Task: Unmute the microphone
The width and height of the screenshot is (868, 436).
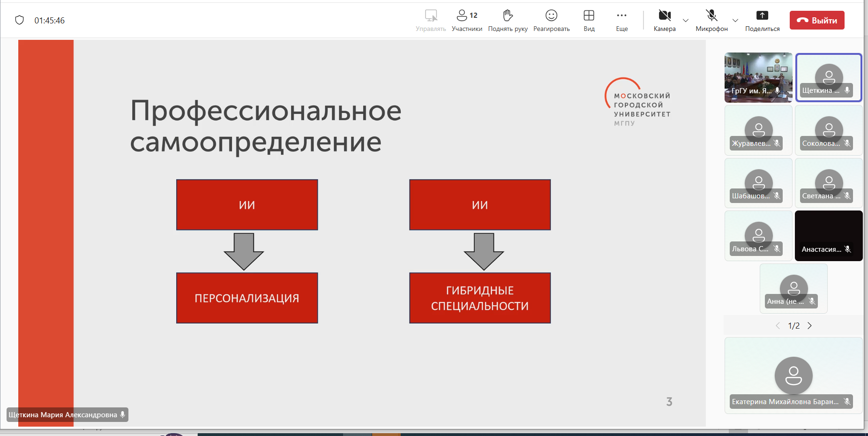Action: [x=711, y=16]
